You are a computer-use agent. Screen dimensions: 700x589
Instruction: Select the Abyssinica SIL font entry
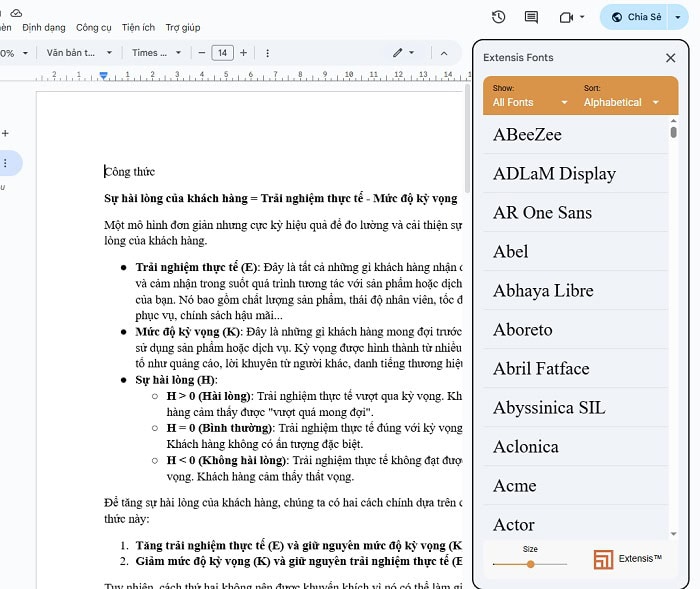click(x=548, y=407)
